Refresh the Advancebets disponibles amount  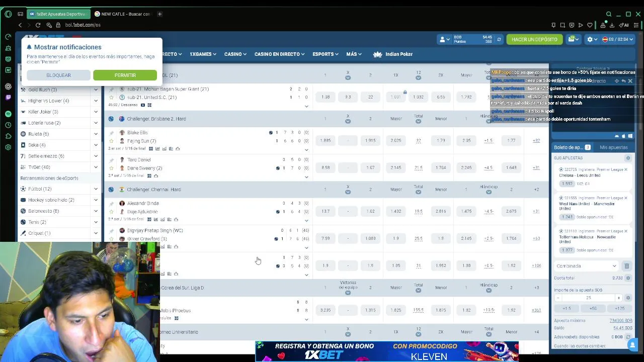[629, 337]
